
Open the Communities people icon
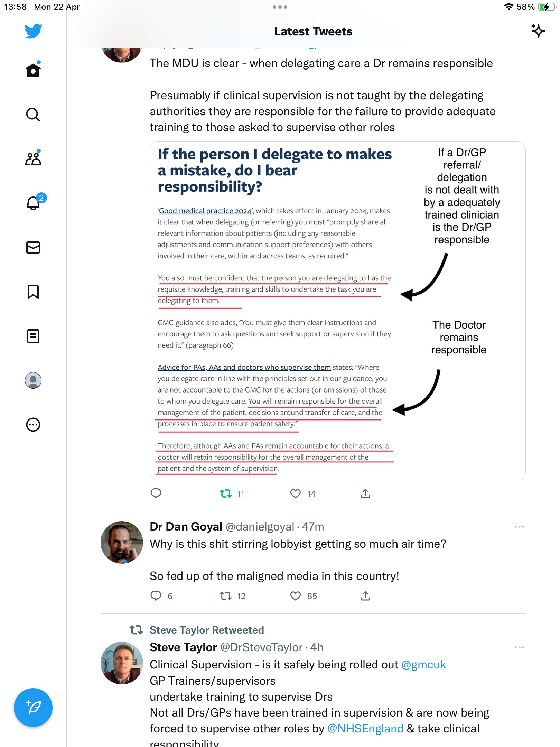coord(33,159)
